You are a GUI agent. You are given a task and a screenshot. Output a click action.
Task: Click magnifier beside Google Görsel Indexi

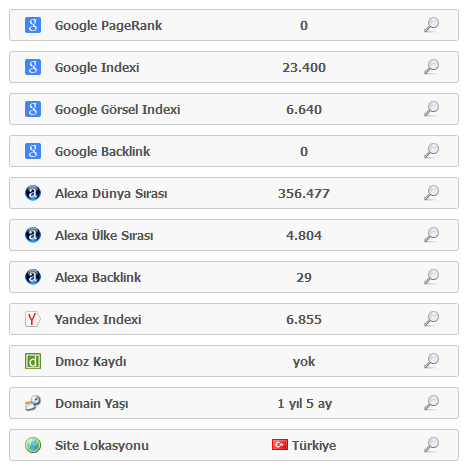pyautogui.click(x=432, y=109)
